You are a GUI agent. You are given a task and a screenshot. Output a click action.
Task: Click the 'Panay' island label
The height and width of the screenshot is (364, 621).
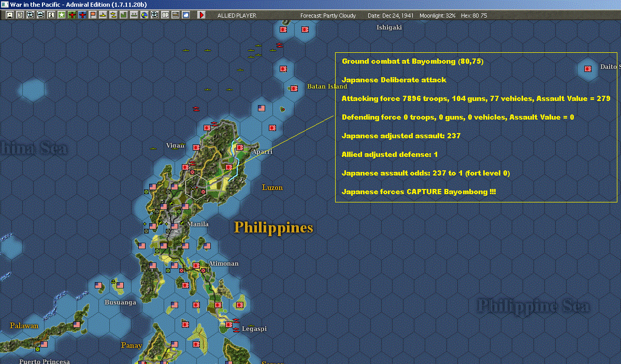point(132,345)
